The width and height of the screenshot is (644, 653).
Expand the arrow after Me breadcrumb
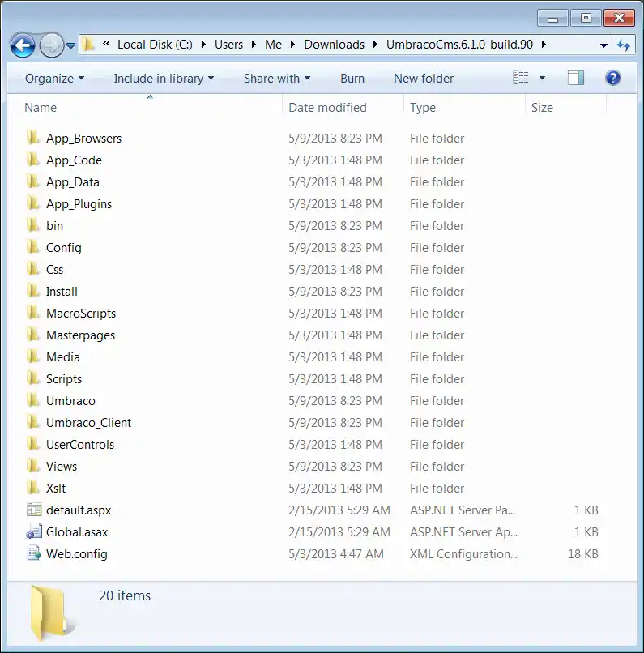click(x=292, y=44)
